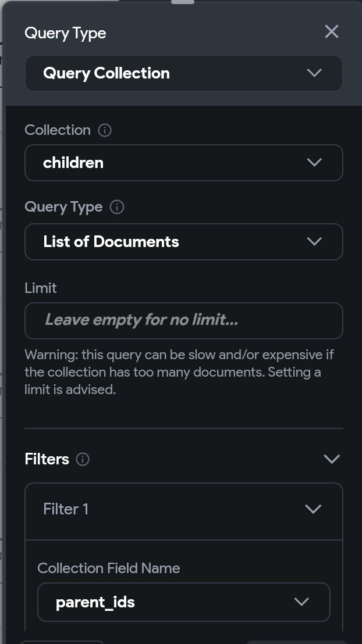Screen dimensions: 362x644
Task: Click the Collection Field Name label
Action: point(109,568)
